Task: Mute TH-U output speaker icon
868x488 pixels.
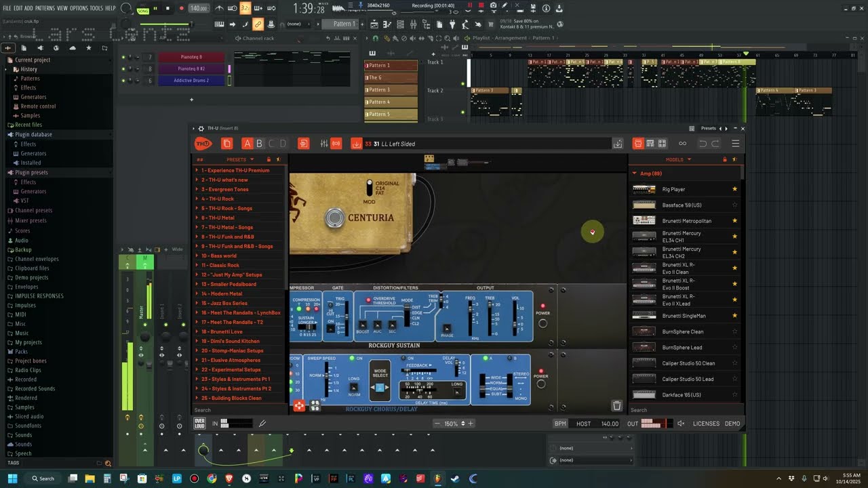Action: point(681,424)
